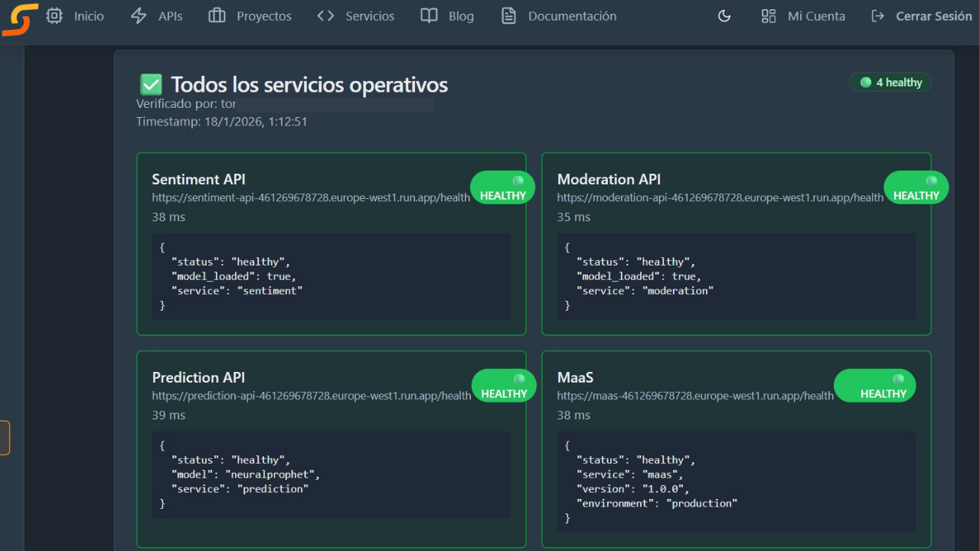The height and width of the screenshot is (551, 980).
Task: Open the Blog menu item
Action: coord(461,16)
